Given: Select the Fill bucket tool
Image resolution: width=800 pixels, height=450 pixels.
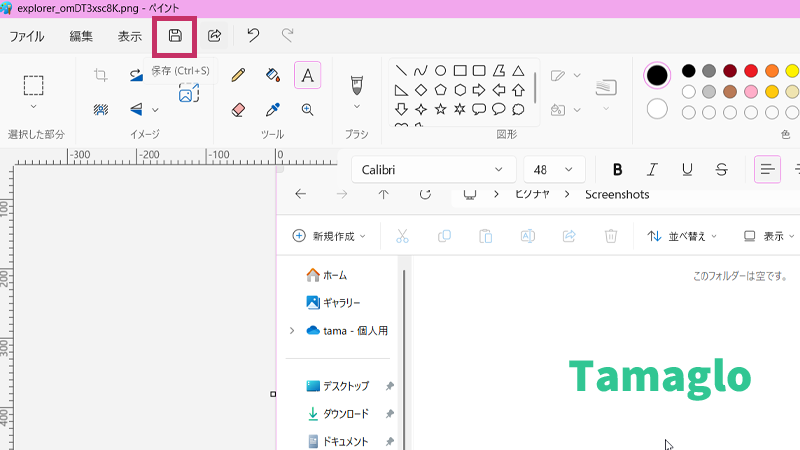Looking at the screenshot, I should (x=272, y=75).
